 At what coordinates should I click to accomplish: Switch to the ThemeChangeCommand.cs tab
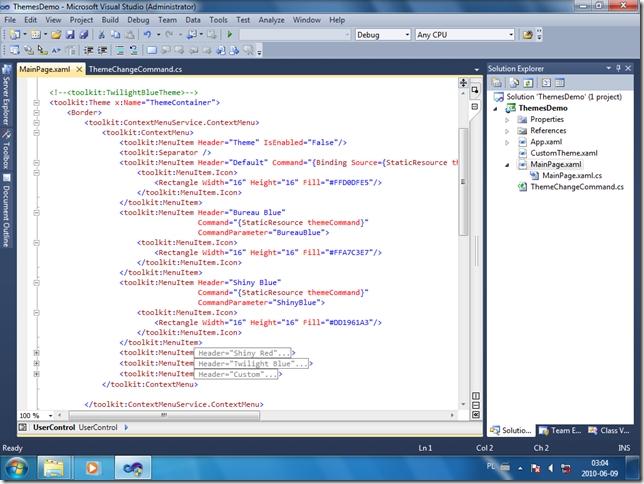[x=135, y=69]
